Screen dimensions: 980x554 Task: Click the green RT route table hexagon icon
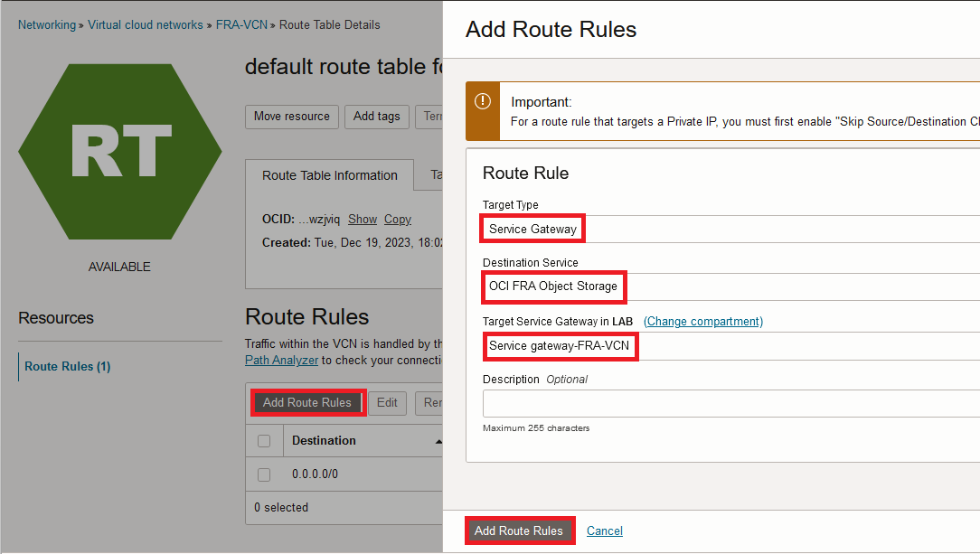[119, 151]
